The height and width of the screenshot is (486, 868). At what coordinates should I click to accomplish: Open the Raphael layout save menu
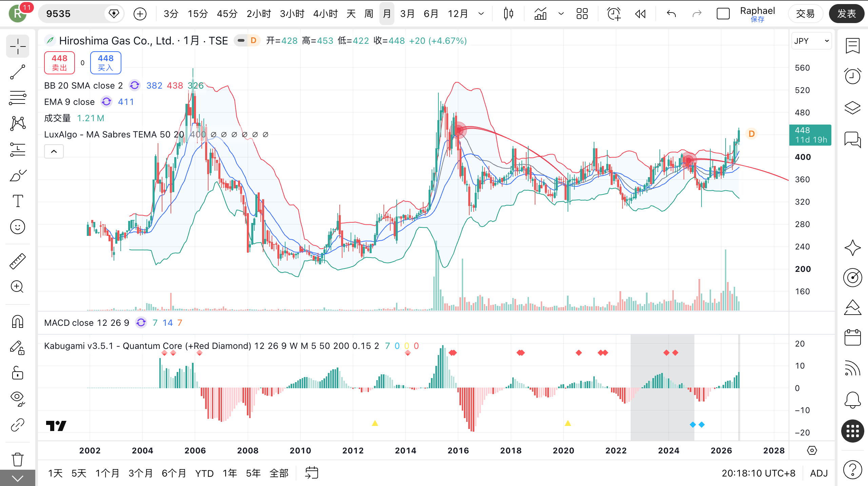tap(757, 14)
